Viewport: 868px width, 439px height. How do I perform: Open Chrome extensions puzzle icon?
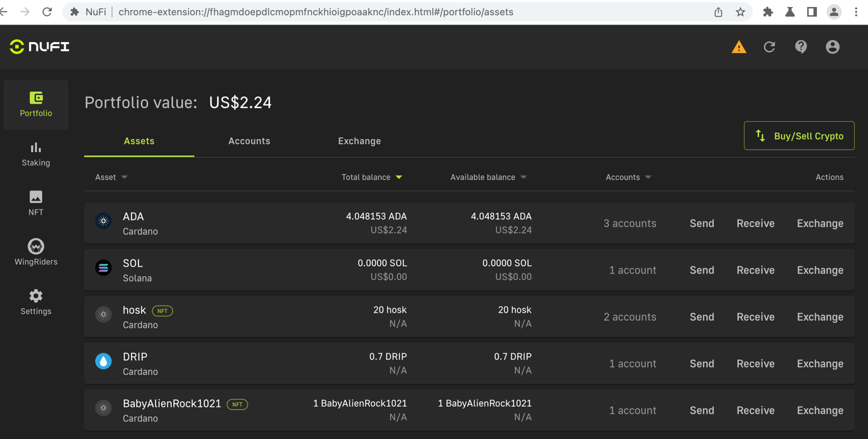[768, 12]
